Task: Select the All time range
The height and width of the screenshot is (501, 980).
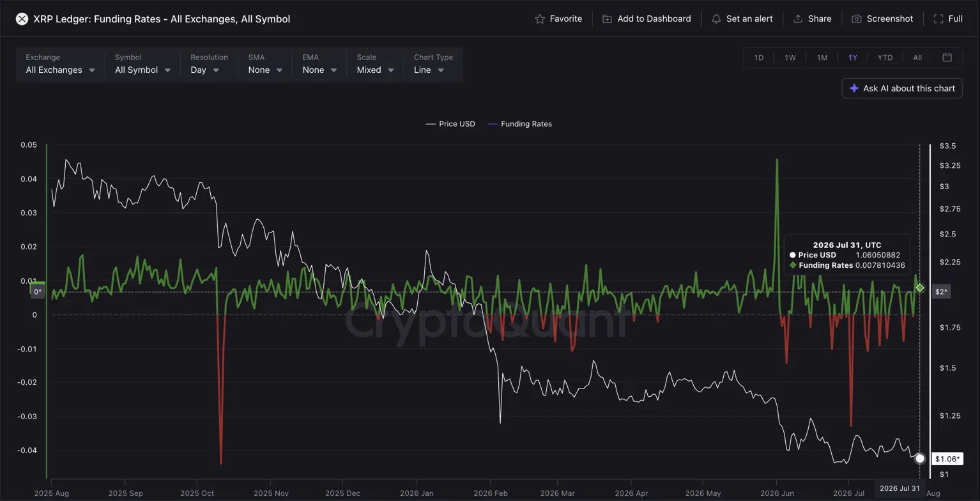Action: (x=917, y=58)
